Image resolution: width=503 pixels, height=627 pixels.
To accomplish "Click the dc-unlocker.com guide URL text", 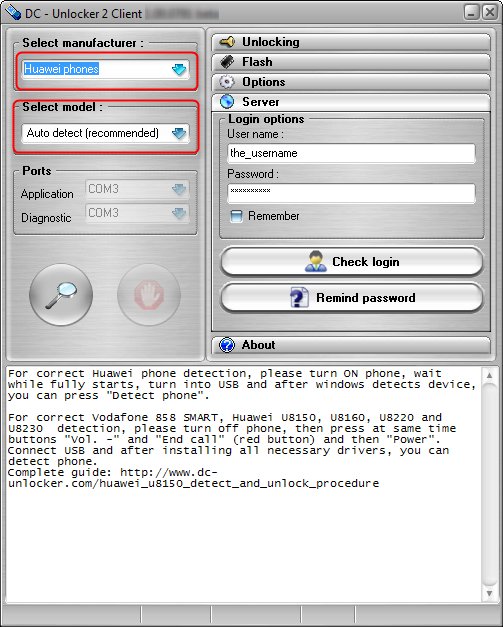I will coord(194,478).
